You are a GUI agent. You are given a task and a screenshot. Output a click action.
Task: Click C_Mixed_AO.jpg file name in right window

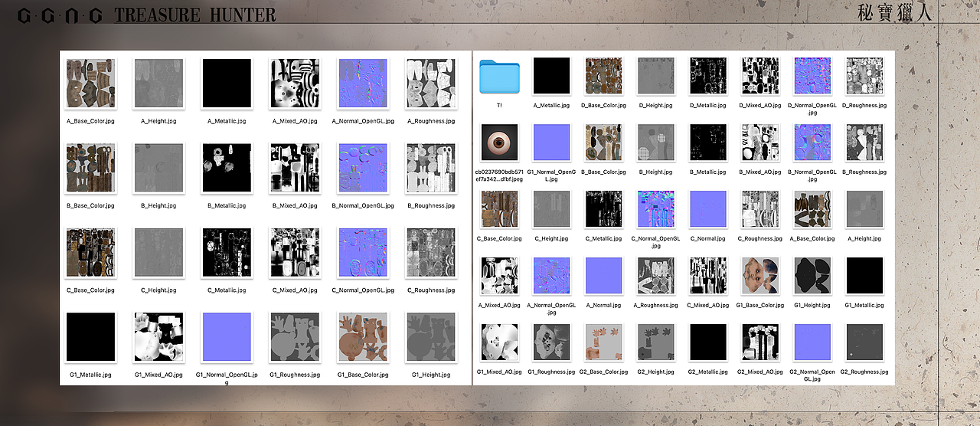click(x=707, y=305)
